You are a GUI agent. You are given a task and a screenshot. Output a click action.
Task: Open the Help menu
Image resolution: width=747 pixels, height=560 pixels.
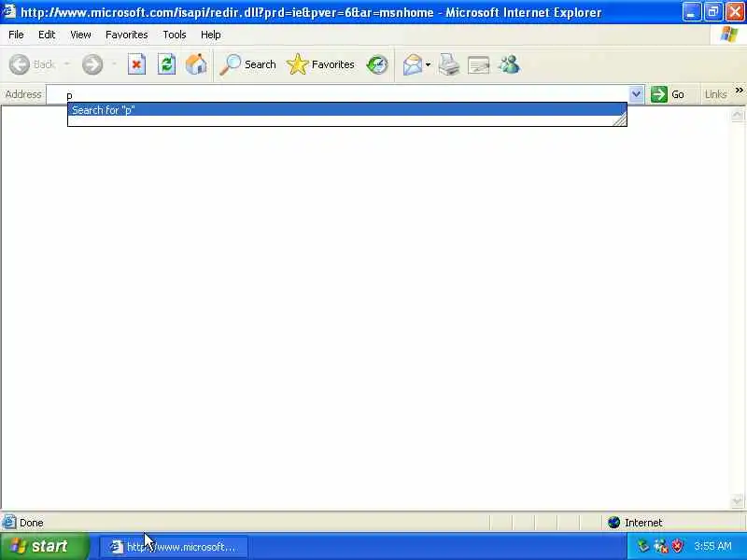pos(210,35)
